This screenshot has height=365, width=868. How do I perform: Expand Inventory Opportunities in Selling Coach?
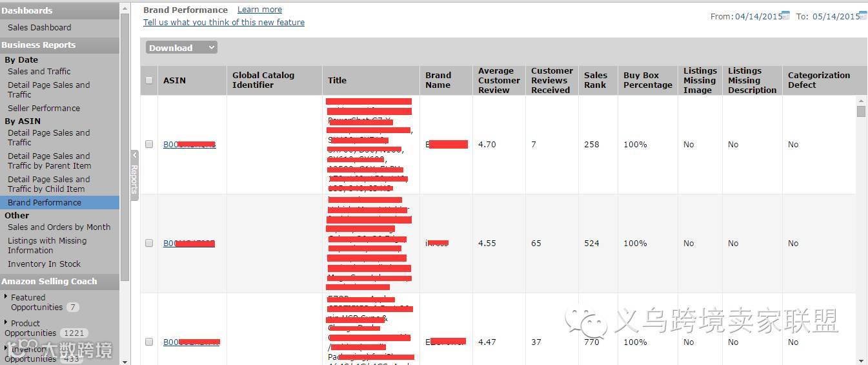point(6,348)
